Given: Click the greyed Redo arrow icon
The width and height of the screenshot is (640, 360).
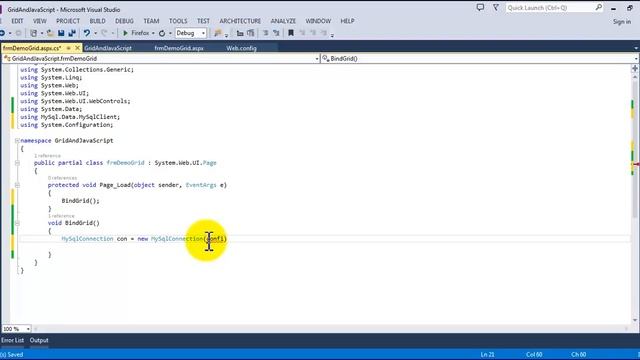Looking at the screenshot, I should pos(104,33).
